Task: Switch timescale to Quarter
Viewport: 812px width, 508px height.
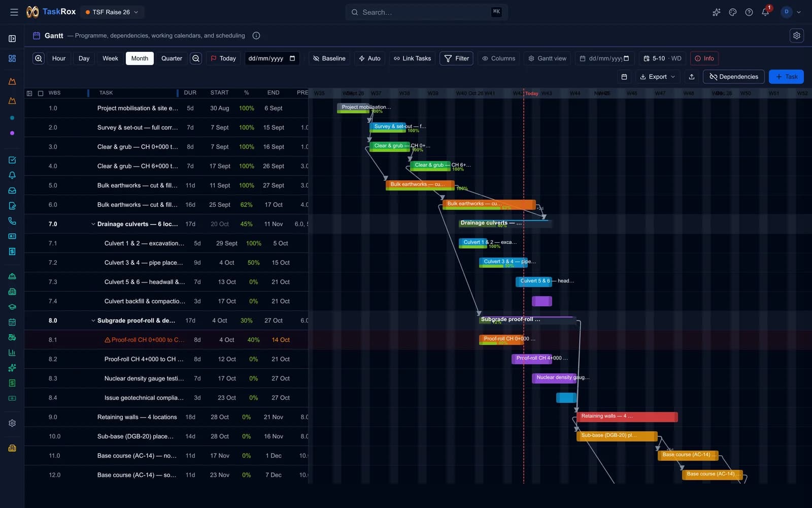Action: [172, 58]
